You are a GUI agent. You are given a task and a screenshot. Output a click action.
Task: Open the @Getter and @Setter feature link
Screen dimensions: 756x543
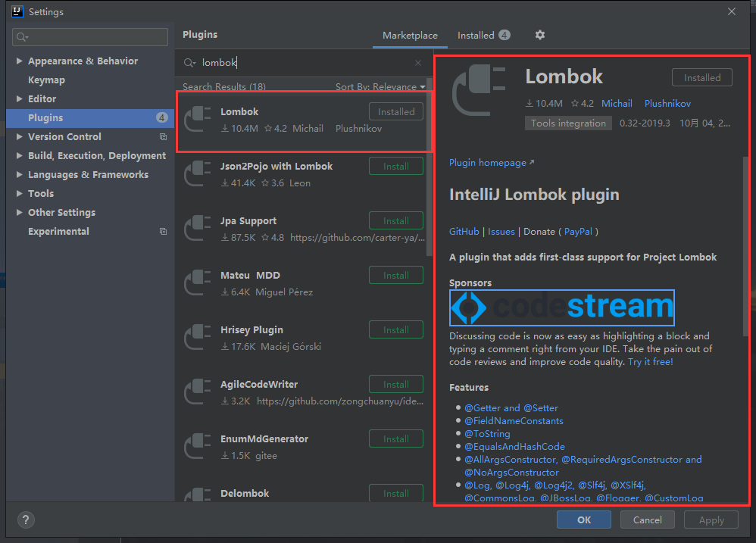point(511,408)
